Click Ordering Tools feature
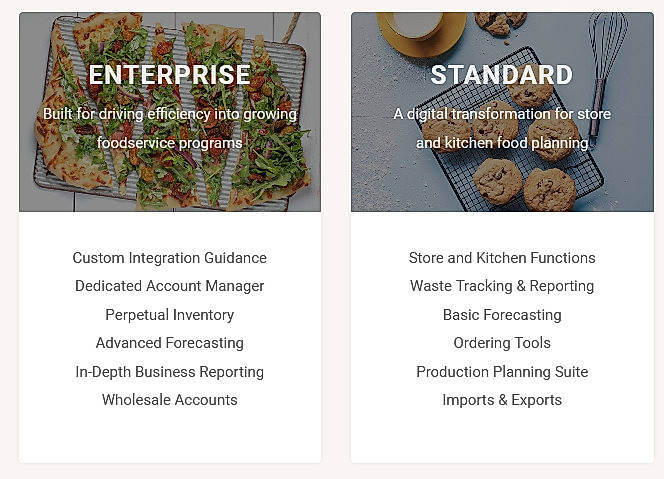The image size is (664, 479). tap(502, 343)
